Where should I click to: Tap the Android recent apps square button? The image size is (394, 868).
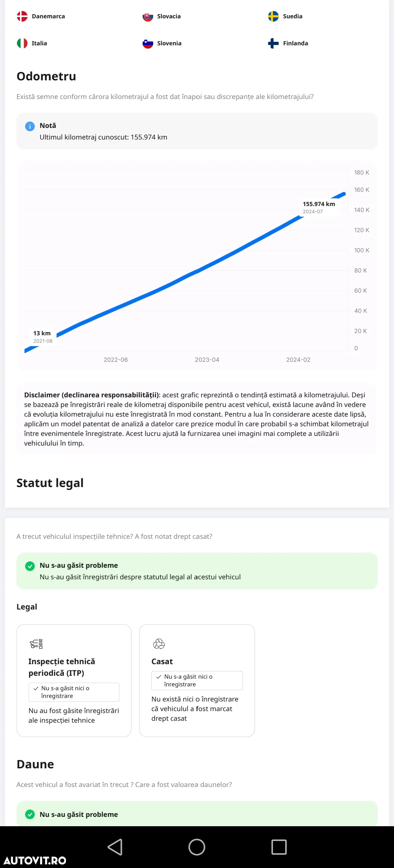coord(279,847)
